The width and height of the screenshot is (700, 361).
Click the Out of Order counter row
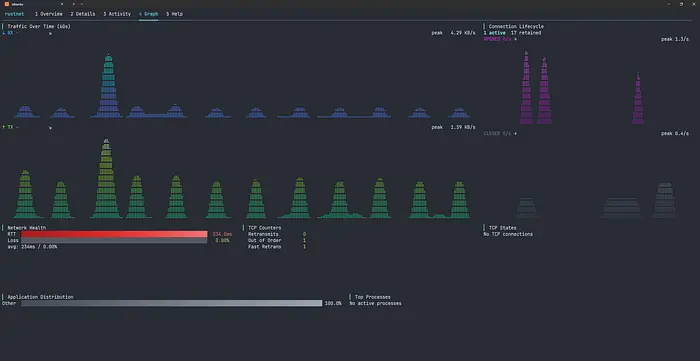[x=277, y=240]
